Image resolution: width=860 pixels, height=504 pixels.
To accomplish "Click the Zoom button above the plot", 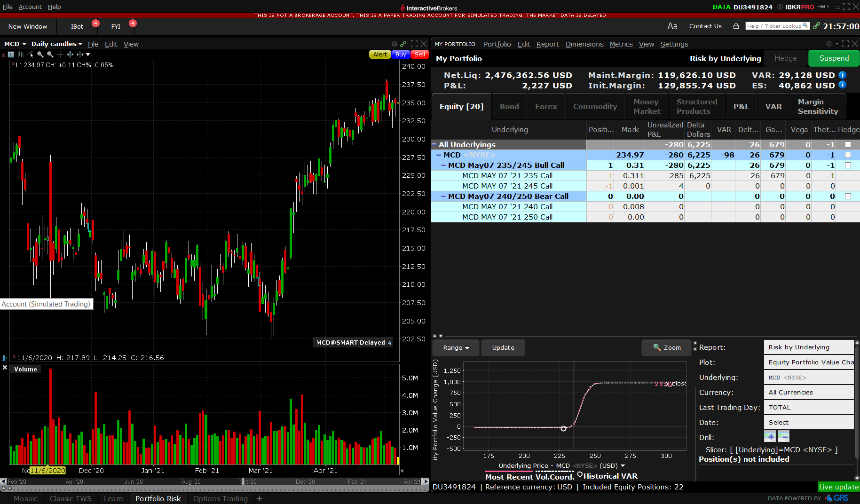I will (667, 348).
